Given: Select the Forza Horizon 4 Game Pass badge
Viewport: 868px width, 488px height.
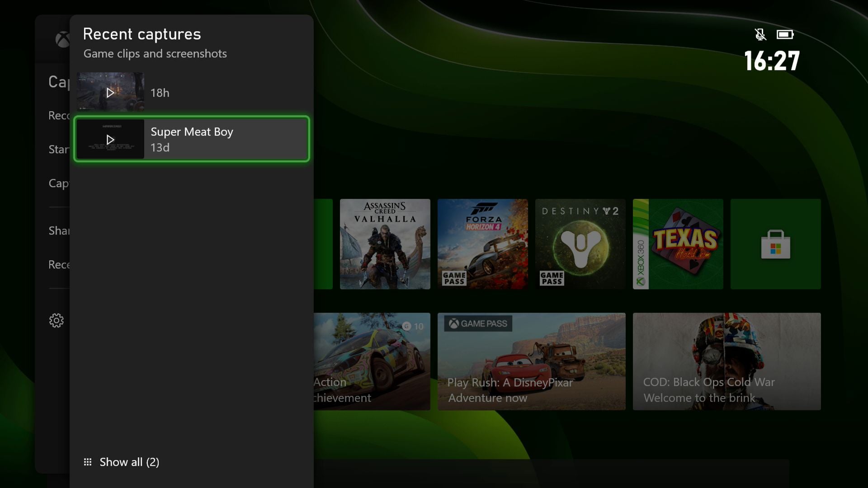Looking at the screenshot, I should pos(454,278).
